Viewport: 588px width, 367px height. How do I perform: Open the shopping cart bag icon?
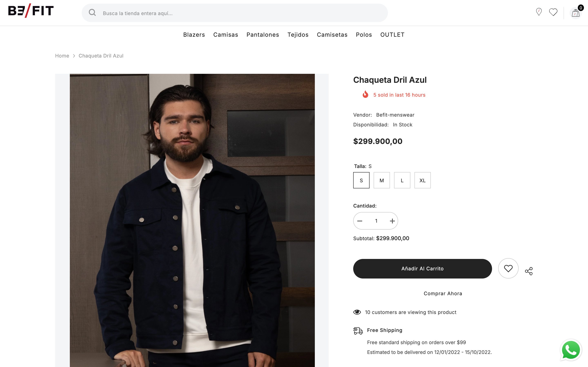click(x=575, y=13)
